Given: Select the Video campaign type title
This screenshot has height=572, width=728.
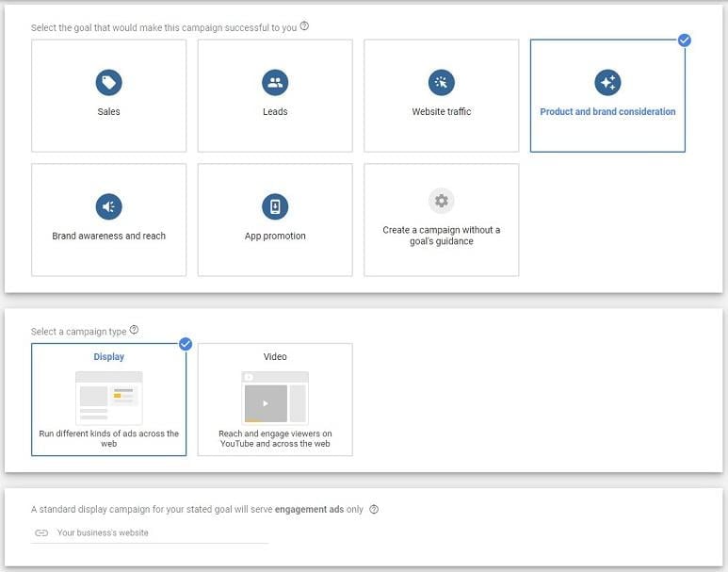Looking at the screenshot, I should [275, 356].
